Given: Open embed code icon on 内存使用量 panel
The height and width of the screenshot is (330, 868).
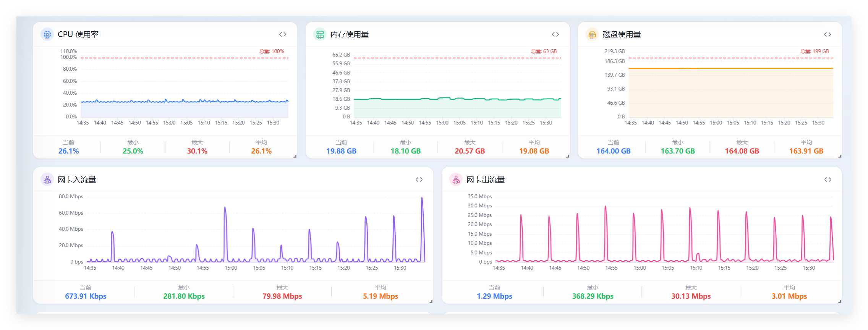Looking at the screenshot, I should point(555,34).
